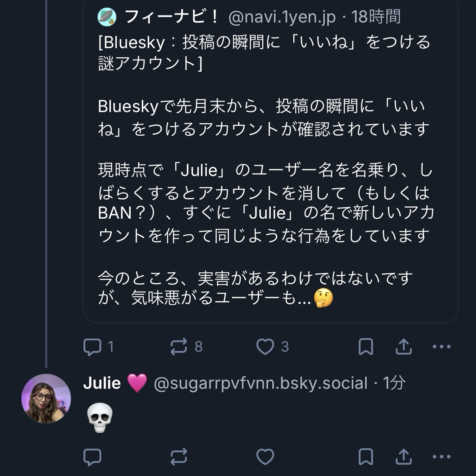476x476 pixels.
Task: Share Julie's skull emoji post
Action: click(404, 457)
